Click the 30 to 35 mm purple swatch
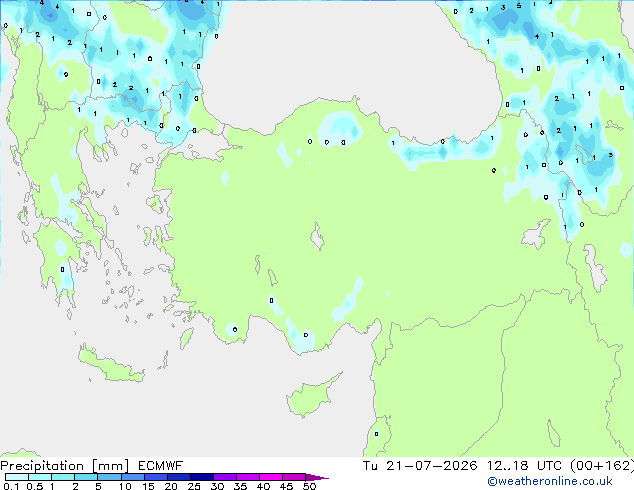The width and height of the screenshot is (634, 490). click(x=224, y=477)
